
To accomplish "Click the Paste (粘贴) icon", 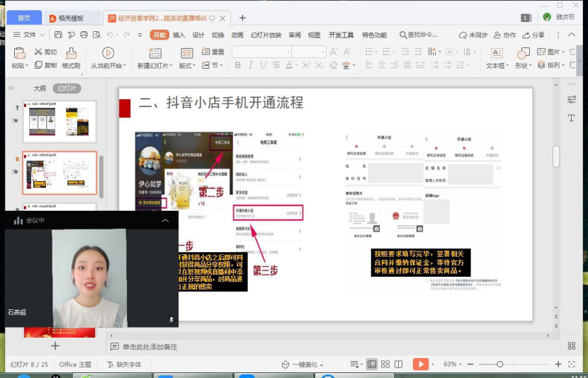I will click(19, 53).
